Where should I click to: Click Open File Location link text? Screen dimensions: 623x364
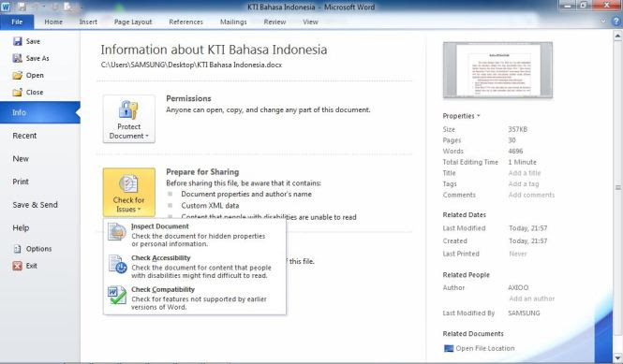485,348
